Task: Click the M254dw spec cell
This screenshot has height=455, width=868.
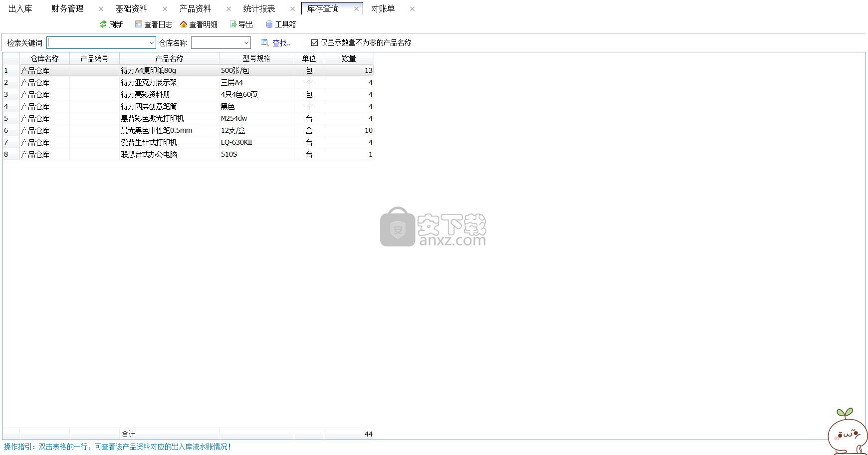Action: click(256, 118)
